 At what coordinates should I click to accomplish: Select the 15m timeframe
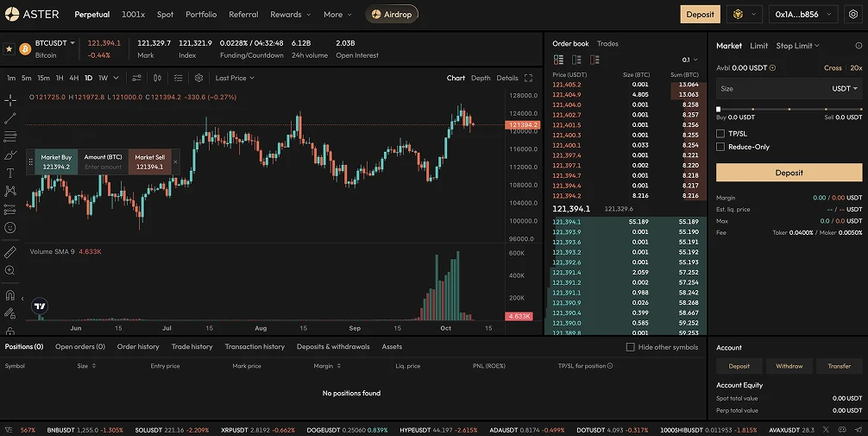coord(43,78)
